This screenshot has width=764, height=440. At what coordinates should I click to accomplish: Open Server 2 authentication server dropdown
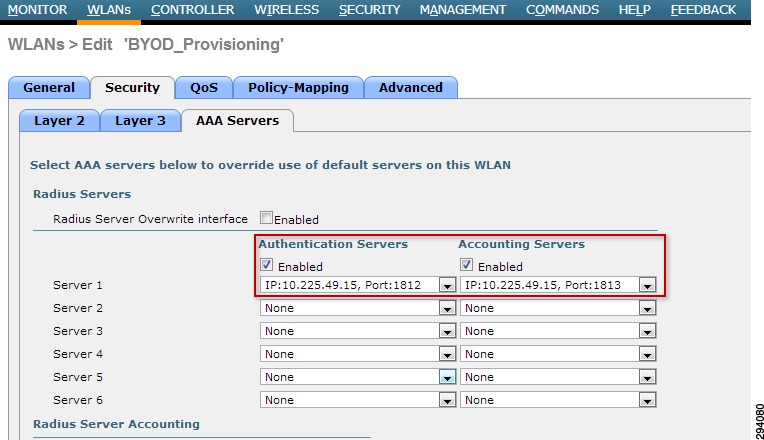(x=358, y=308)
